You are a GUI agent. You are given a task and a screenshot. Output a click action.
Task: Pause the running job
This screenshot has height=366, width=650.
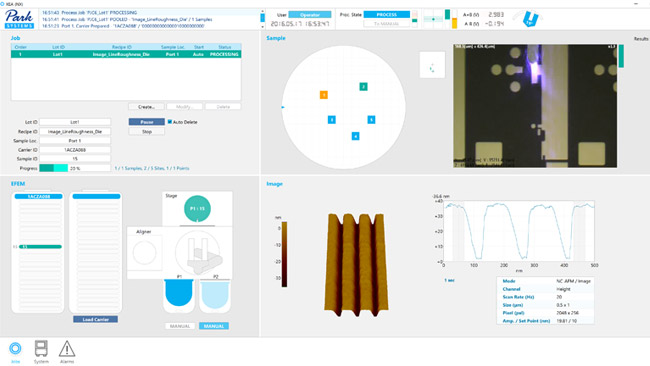(x=147, y=122)
